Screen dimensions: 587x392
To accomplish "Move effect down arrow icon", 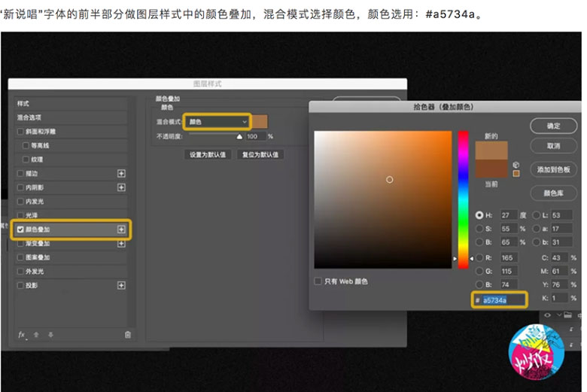I will (x=50, y=335).
